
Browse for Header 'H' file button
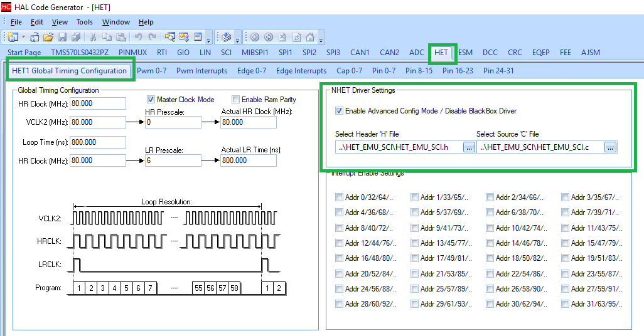coord(469,147)
